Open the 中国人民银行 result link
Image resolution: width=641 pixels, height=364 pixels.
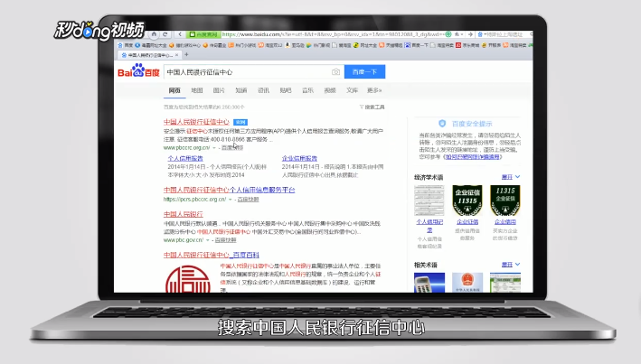pos(184,214)
